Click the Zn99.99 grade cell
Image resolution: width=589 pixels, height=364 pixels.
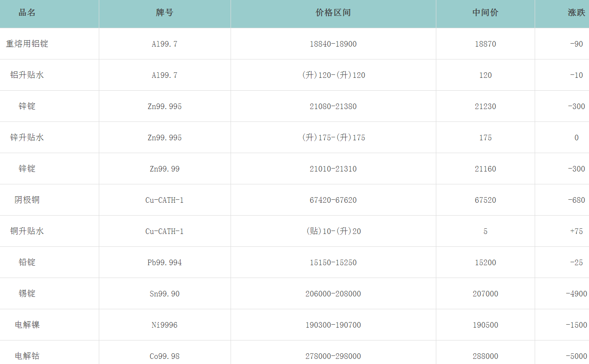[165, 169]
